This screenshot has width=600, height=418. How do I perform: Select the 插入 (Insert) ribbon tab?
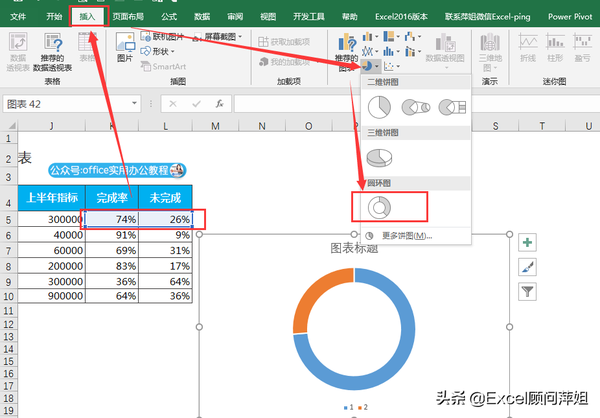pos(87,16)
